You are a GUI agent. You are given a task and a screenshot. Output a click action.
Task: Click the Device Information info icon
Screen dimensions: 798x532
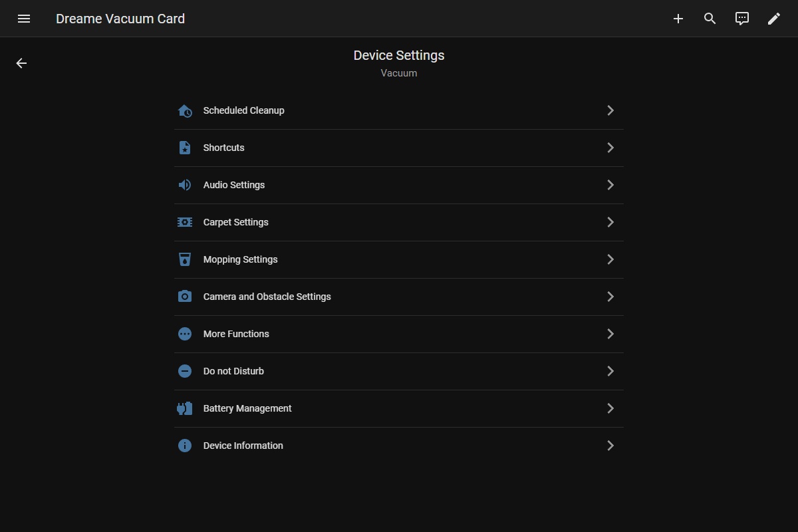185,446
